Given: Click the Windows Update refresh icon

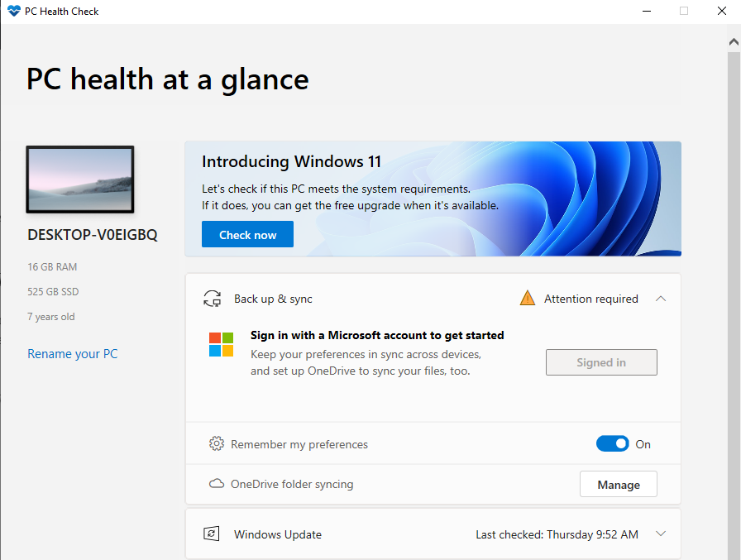Looking at the screenshot, I should click(x=212, y=534).
